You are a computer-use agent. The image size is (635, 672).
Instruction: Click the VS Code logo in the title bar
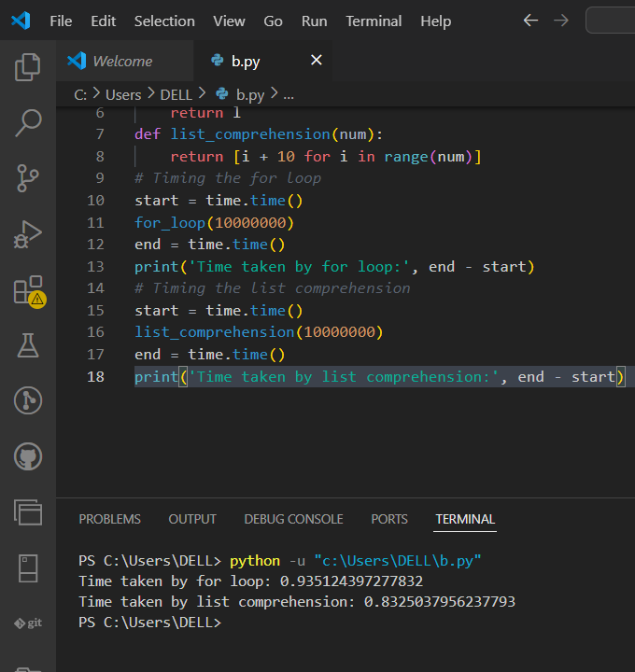click(x=21, y=21)
